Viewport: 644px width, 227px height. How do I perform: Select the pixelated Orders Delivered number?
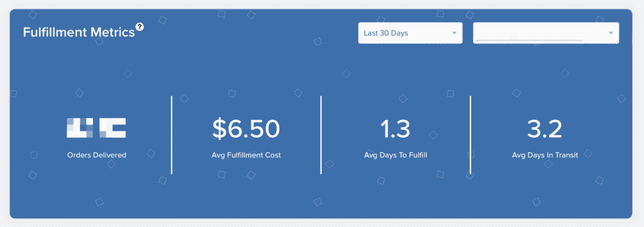[x=96, y=128]
